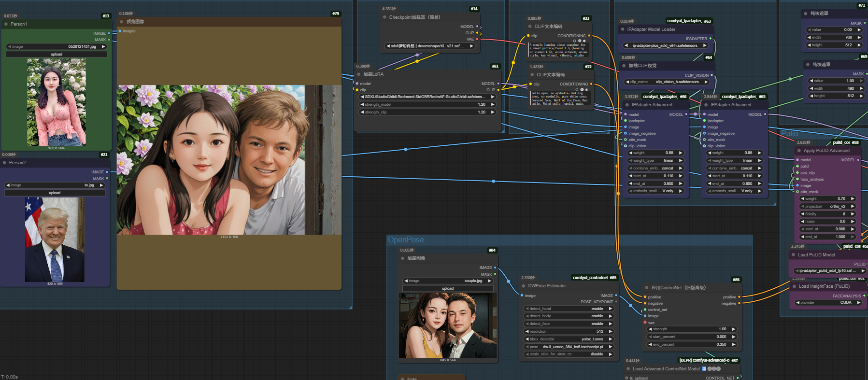Collapse the 应用ControlNet node via its dot

[x=646, y=288]
